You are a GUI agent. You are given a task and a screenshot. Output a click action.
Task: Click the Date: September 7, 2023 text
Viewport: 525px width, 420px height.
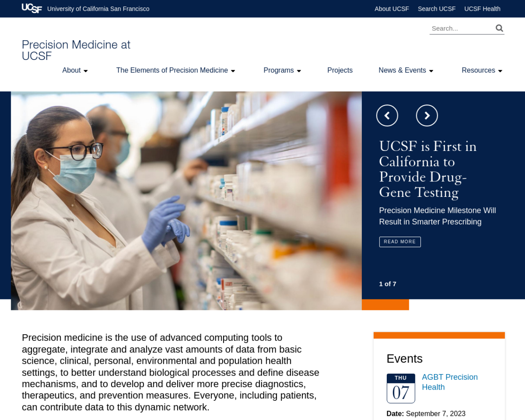pyautogui.click(x=426, y=413)
